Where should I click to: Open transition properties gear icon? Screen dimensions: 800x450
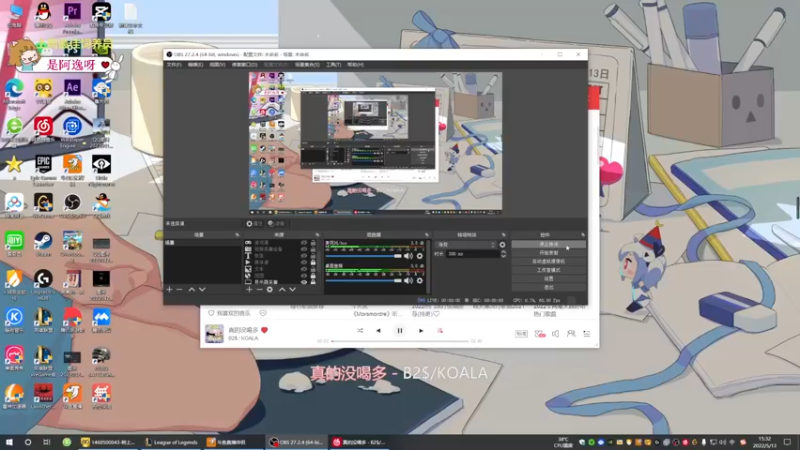tap(503, 245)
